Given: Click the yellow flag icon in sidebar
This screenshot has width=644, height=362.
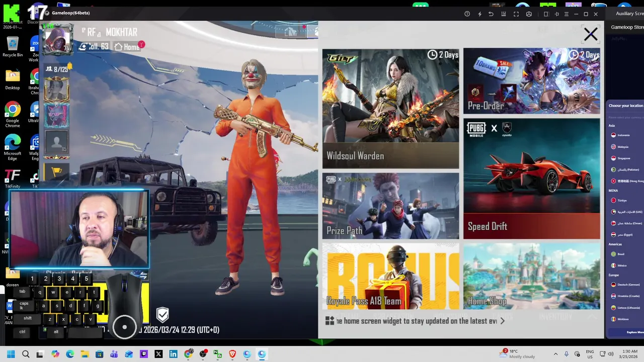Looking at the screenshot, I should 56,171.
